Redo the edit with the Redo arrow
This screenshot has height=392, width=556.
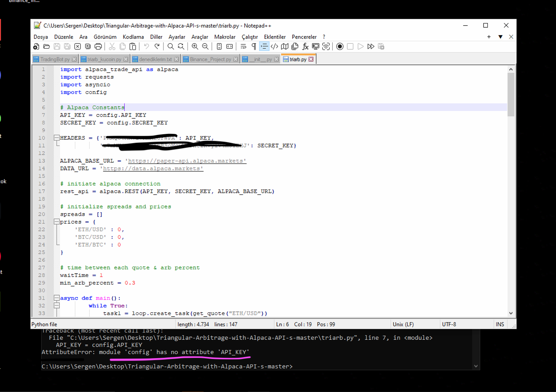(157, 47)
